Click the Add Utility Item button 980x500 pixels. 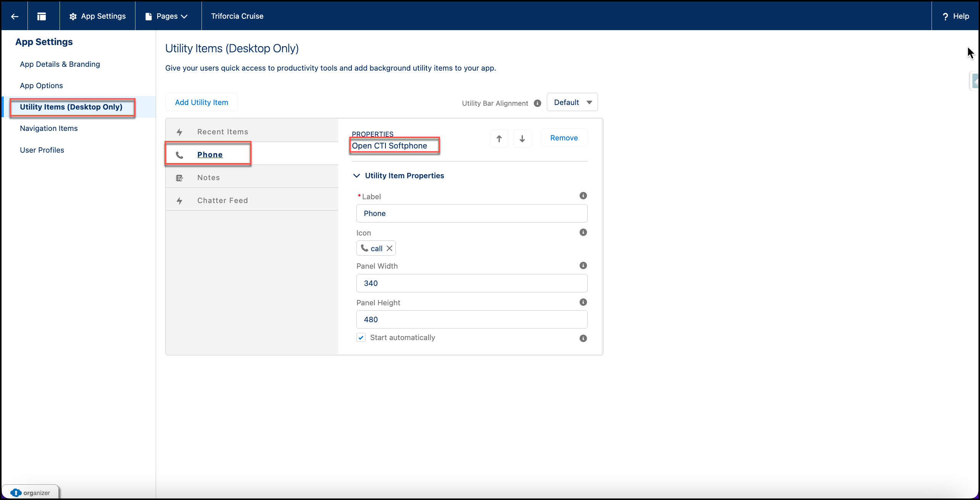[x=201, y=102]
